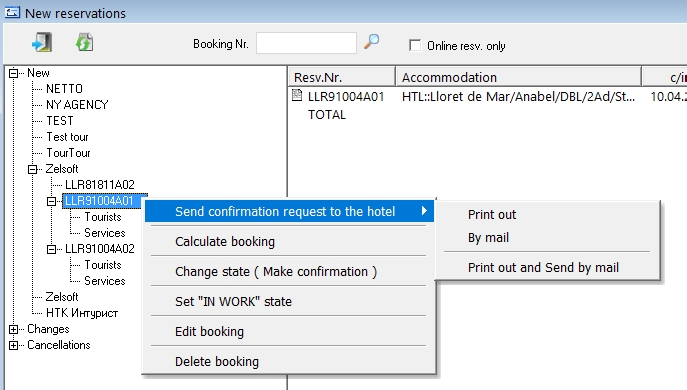This screenshot has height=390, width=687.
Task: Select NETTO in the tree
Action: 64,89
